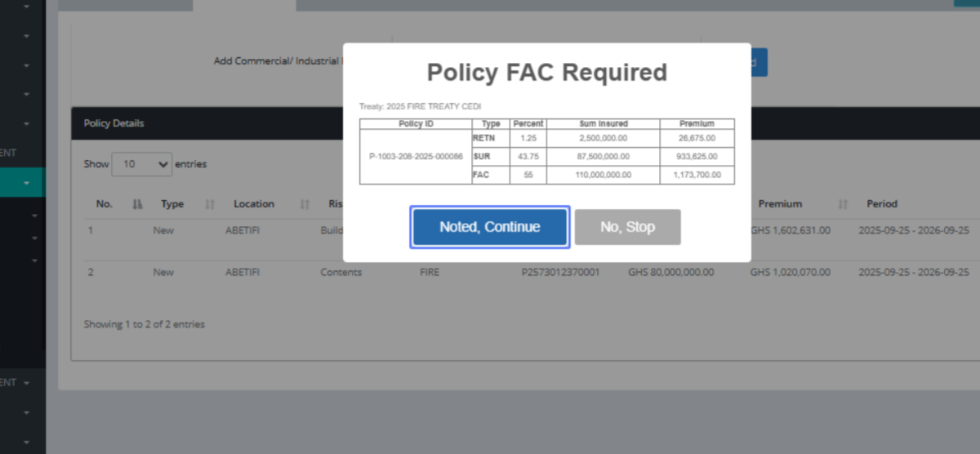Click sort arrows beside Premium column
Image resolution: width=980 pixels, height=454 pixels.
pyautogui.click(x=843, y=204)
